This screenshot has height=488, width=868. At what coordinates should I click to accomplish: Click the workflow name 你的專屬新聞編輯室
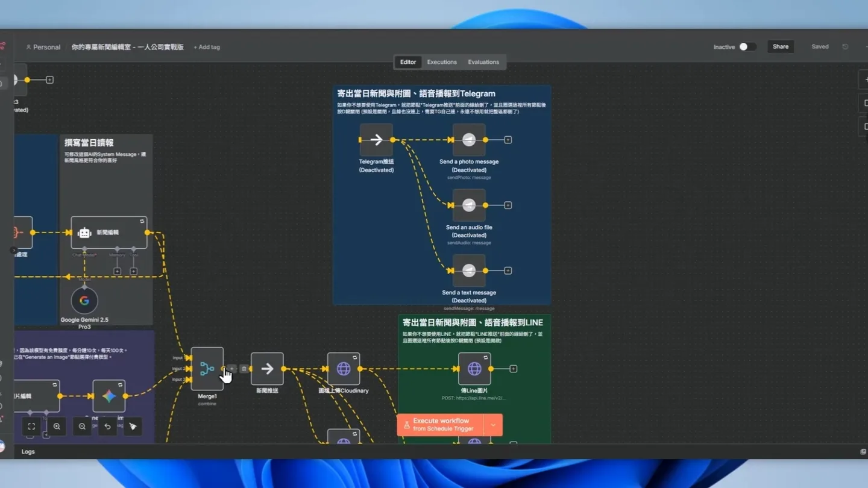[128, 47]
